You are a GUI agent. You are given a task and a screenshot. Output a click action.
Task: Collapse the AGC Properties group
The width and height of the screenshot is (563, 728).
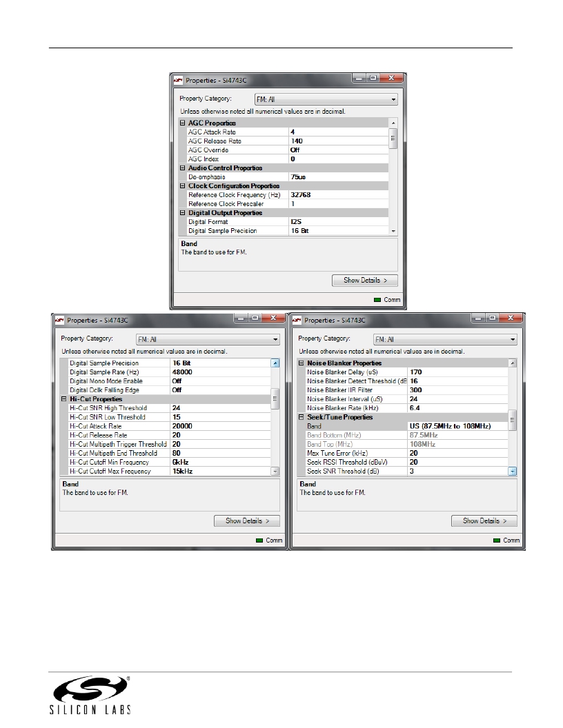[183, 123]
